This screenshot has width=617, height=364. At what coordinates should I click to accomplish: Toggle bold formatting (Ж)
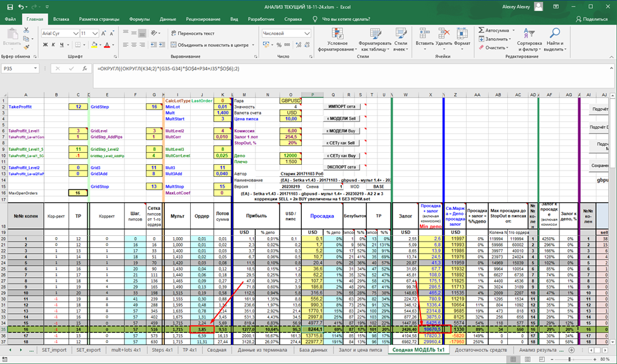(x=45, y=45)
